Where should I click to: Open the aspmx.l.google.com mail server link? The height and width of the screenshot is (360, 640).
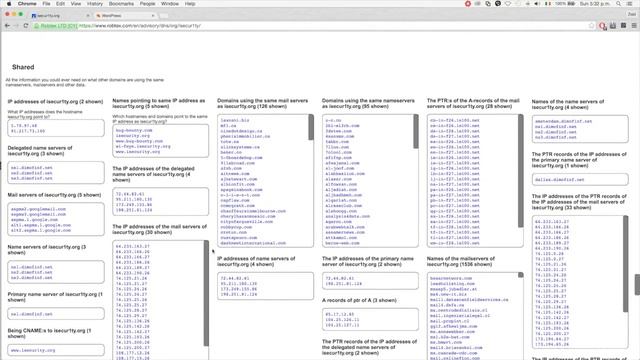pos(34,220)
